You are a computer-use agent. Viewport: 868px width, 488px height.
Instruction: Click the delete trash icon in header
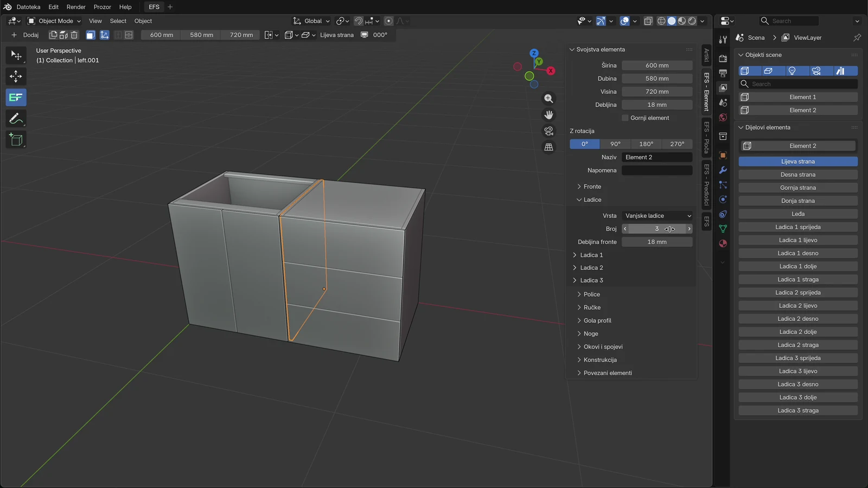pos(74,35)
